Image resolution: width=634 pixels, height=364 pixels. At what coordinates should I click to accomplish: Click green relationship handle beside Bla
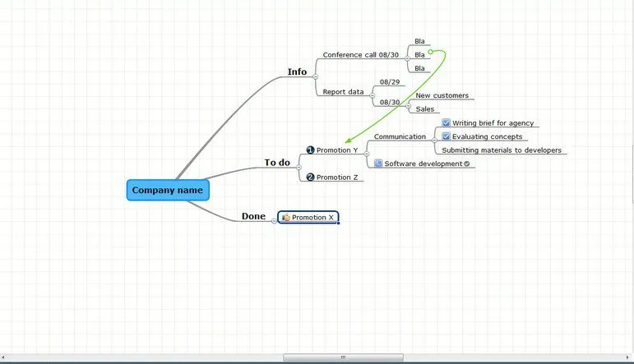click(431, 52)
